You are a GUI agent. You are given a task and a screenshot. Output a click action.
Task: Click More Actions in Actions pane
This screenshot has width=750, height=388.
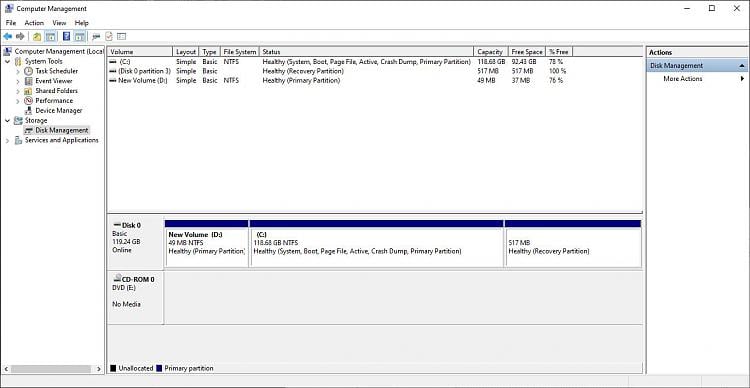683,78
